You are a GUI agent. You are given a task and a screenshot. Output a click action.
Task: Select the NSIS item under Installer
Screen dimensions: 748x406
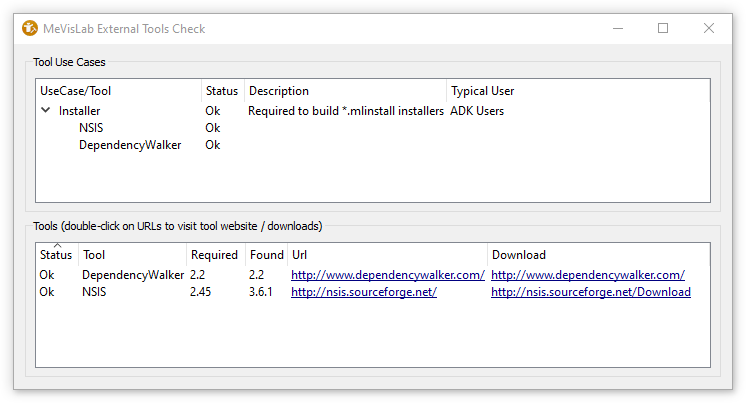pyautogui.click(x=91, y=128)
